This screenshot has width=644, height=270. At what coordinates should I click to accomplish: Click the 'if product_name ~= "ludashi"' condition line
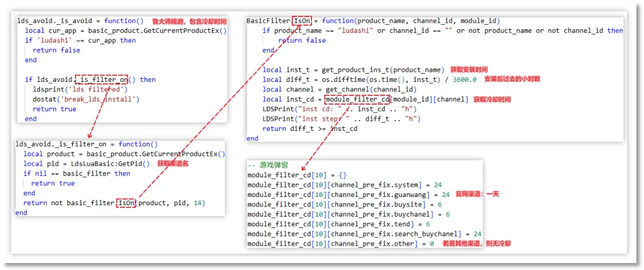443,31
